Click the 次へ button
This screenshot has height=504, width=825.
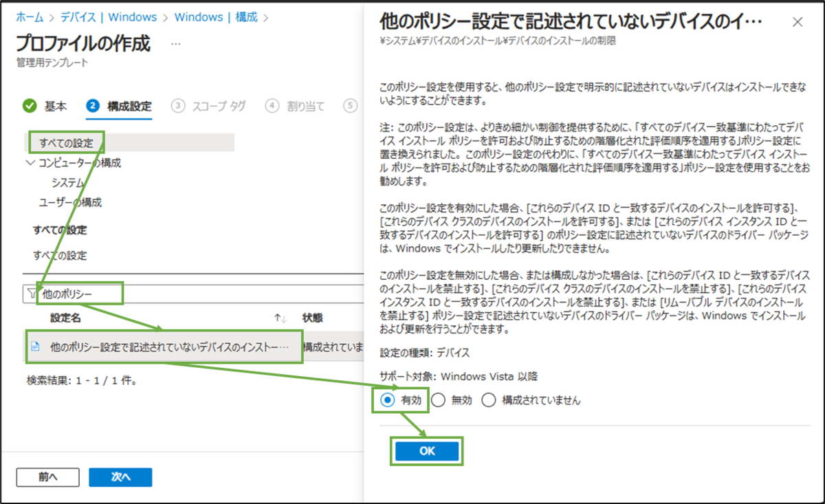click(120, 476)
